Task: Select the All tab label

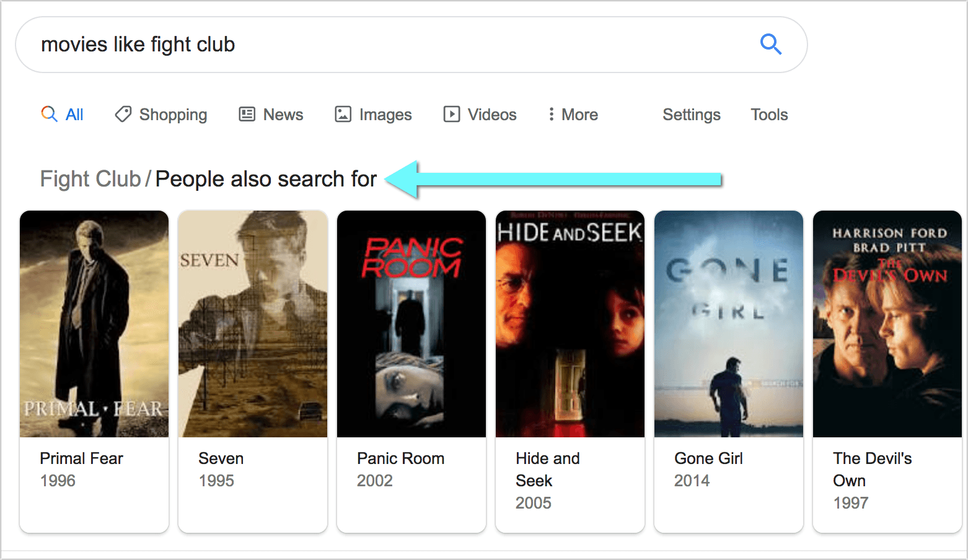Action: (x=74, y=115)
